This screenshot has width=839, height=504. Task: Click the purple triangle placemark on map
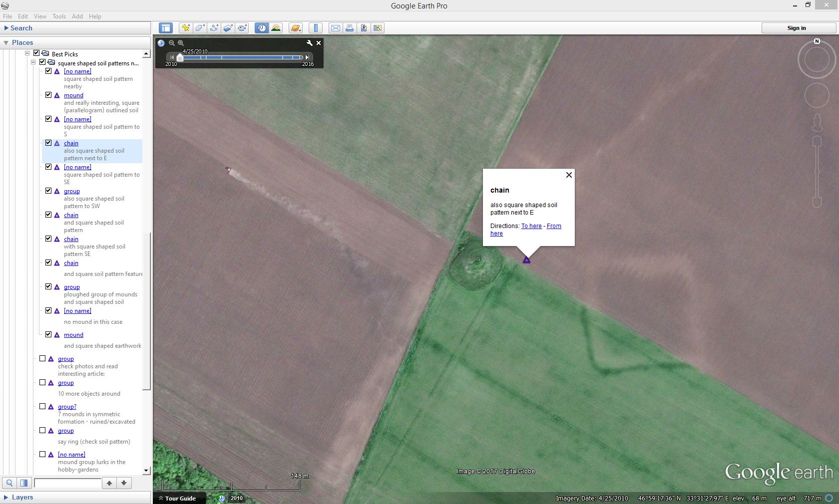pyautogui.click(x=526, y=260)
